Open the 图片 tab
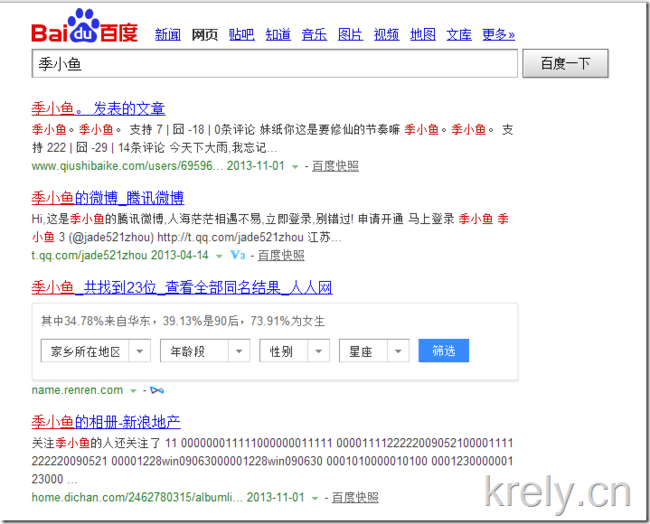 [x=350, y=34]
